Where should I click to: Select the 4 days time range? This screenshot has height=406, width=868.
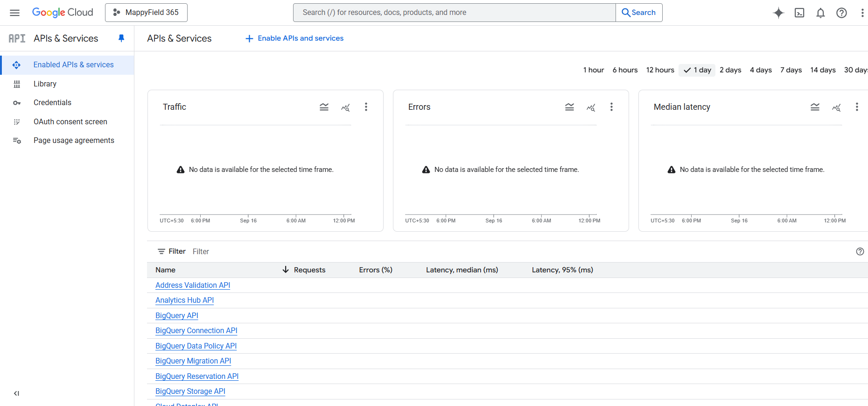(761, 70)
